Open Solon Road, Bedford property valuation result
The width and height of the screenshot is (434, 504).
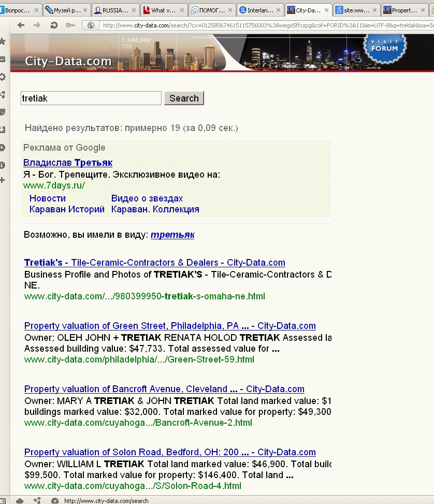click(170, 452)
